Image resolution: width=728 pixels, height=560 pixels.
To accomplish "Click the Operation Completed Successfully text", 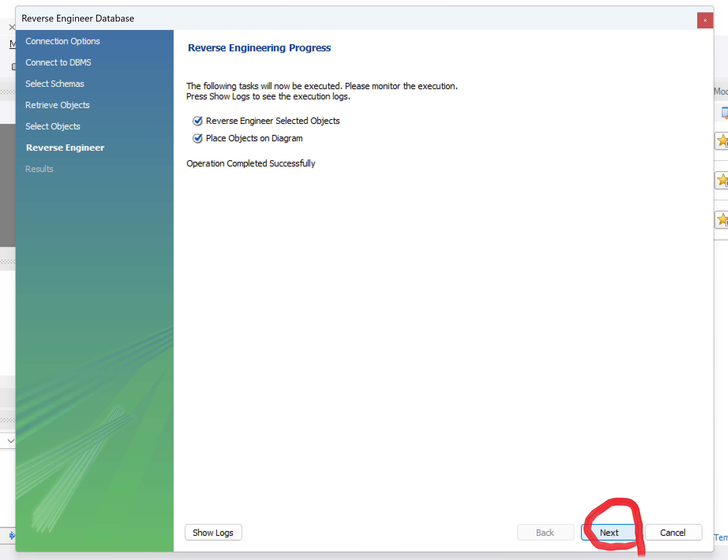I will coord(250,163).
